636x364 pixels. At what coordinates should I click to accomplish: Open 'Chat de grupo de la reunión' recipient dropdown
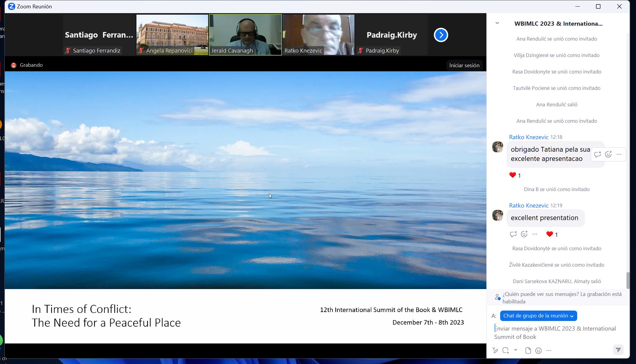click(538, 316)
